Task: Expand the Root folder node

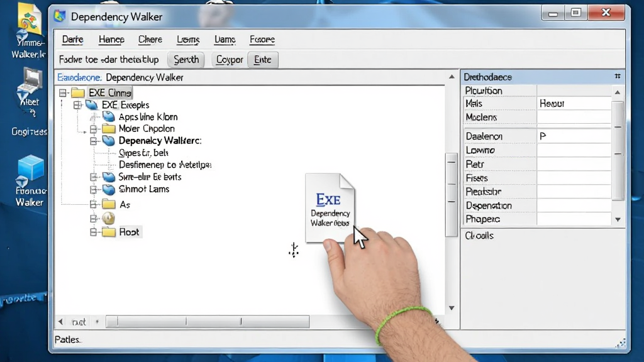Action: (x=93, y=233)
